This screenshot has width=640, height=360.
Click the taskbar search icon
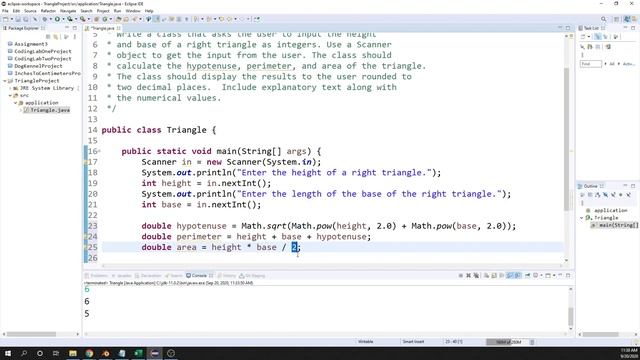click(24, 353)
